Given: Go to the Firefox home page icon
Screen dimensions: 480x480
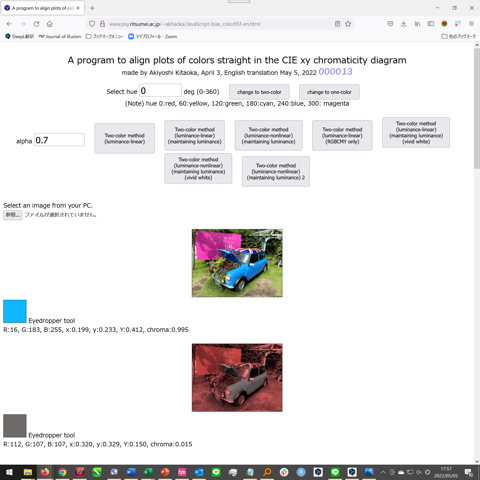Looking at the screenshot, I should (x=50, y=24).
